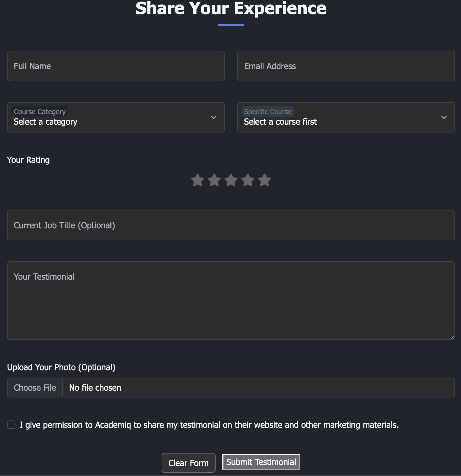Choose the fourth rating star
Viewport: 461px width, 476px height.
pyautogui.click(x=248, y=180)
